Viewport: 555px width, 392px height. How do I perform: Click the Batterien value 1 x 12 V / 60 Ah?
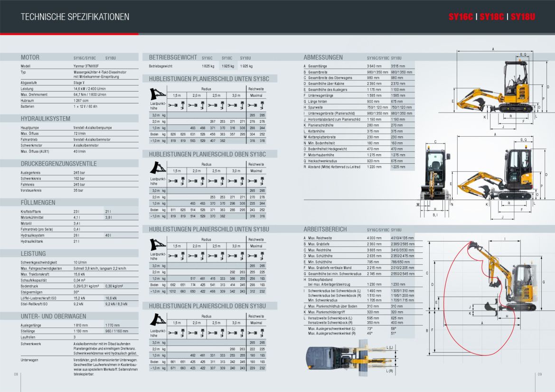(x=85, y=106)
